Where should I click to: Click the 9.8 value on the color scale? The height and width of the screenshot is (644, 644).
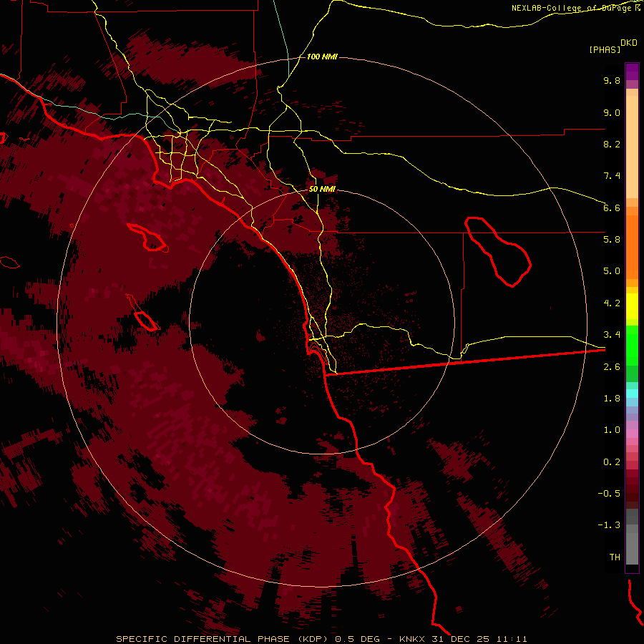click(x=612, y=80)
